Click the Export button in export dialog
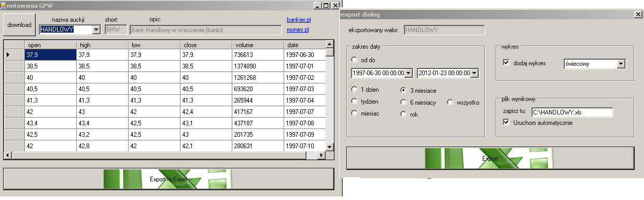644x200 pixels. tap(490, 158)
